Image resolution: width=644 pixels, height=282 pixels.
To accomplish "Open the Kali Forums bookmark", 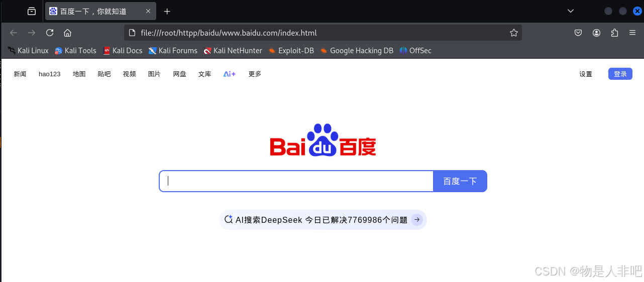I will tap(173, 50).
